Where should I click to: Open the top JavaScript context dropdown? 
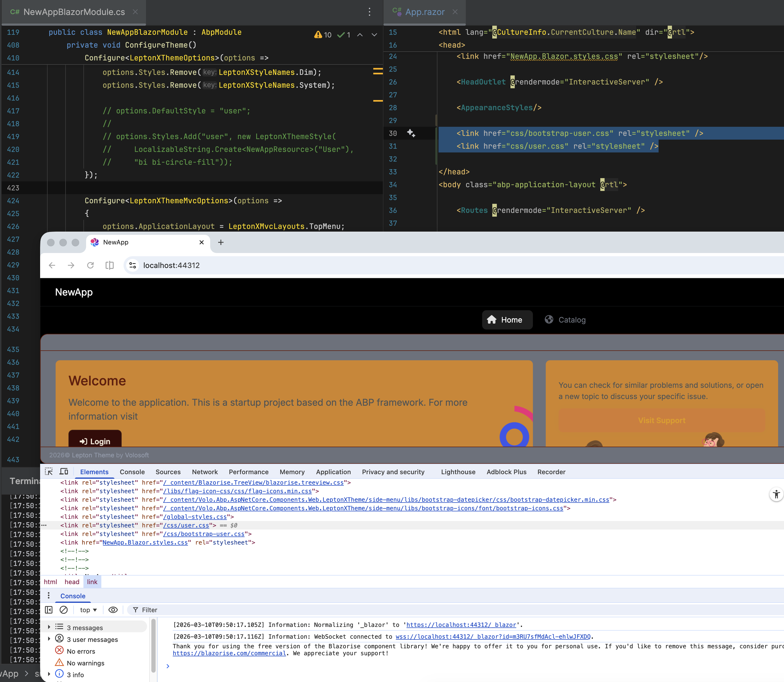(x=88, y=610)
